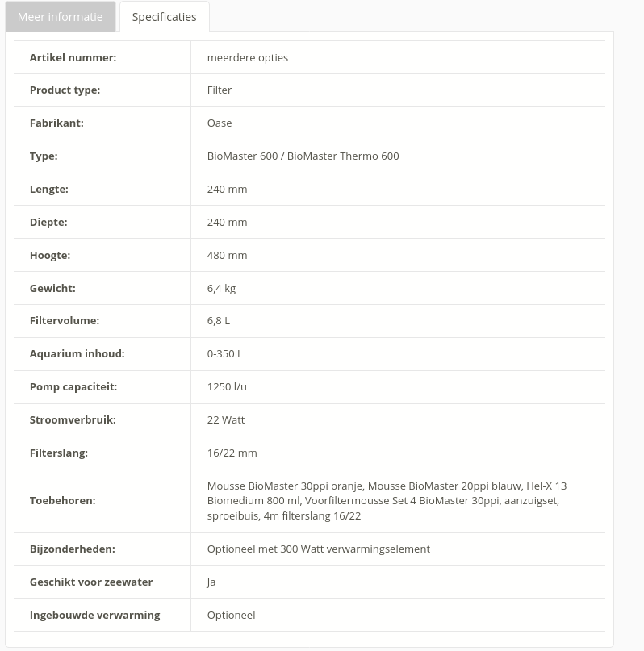Click the 'Lengte:' row label
Screen dimensions: 644x651
click(x=48, y=189)
